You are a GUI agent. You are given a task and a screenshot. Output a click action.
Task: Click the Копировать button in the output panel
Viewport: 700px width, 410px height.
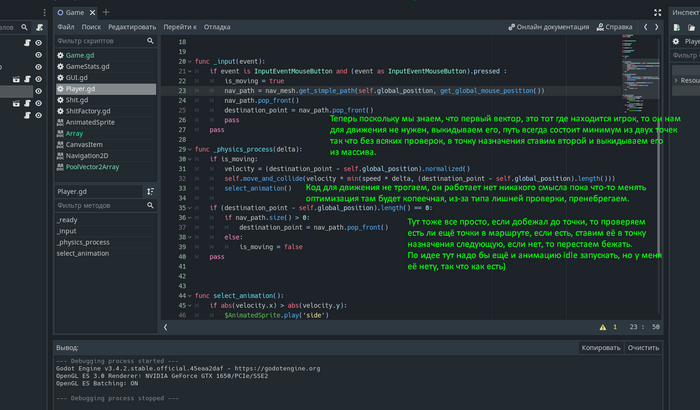[x=601, y=347]
